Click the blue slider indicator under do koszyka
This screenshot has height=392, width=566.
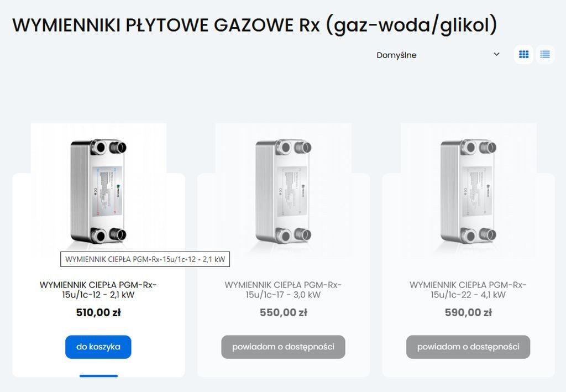coord(98,375)
